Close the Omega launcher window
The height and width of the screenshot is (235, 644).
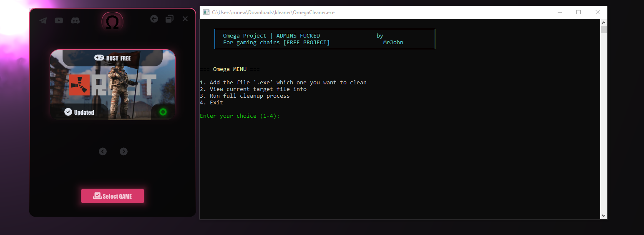185,19
